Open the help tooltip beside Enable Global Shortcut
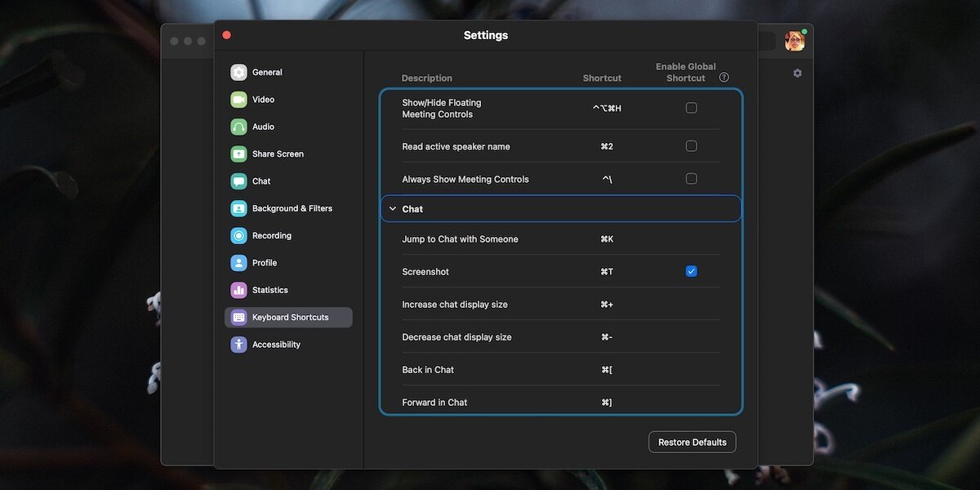980x490 pixels. (x=723, y=76)
